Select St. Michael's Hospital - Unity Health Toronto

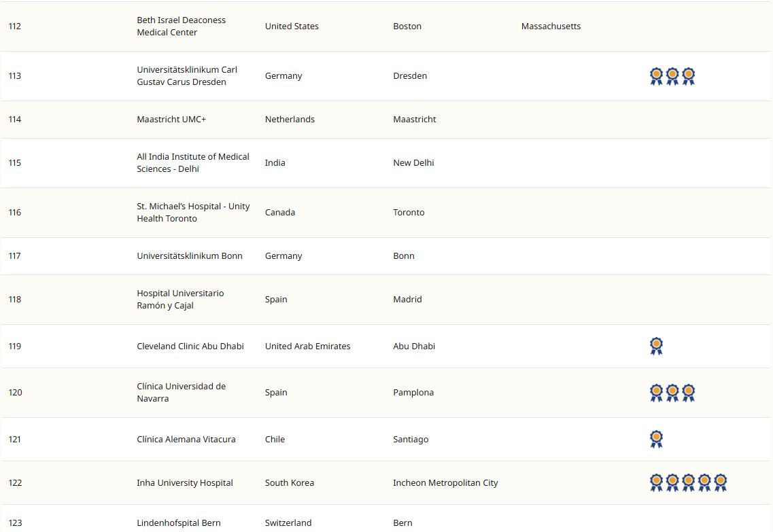[192, 213]
